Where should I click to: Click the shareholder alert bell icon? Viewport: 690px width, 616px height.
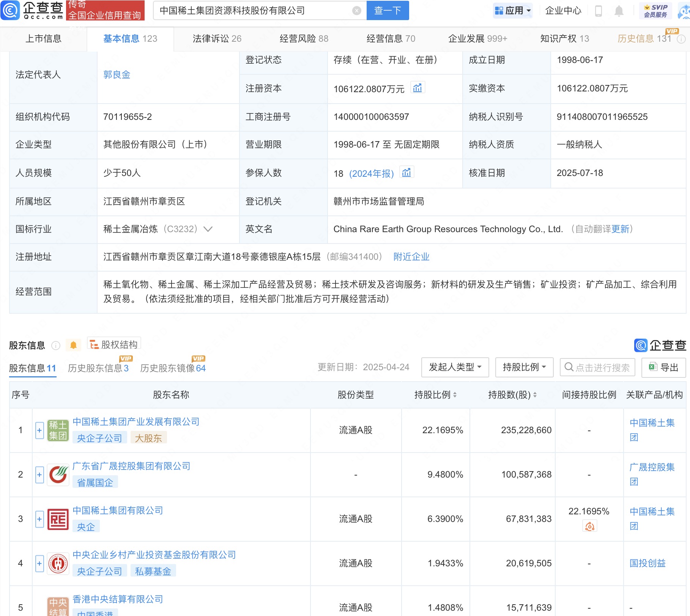[x=73, y=345]
